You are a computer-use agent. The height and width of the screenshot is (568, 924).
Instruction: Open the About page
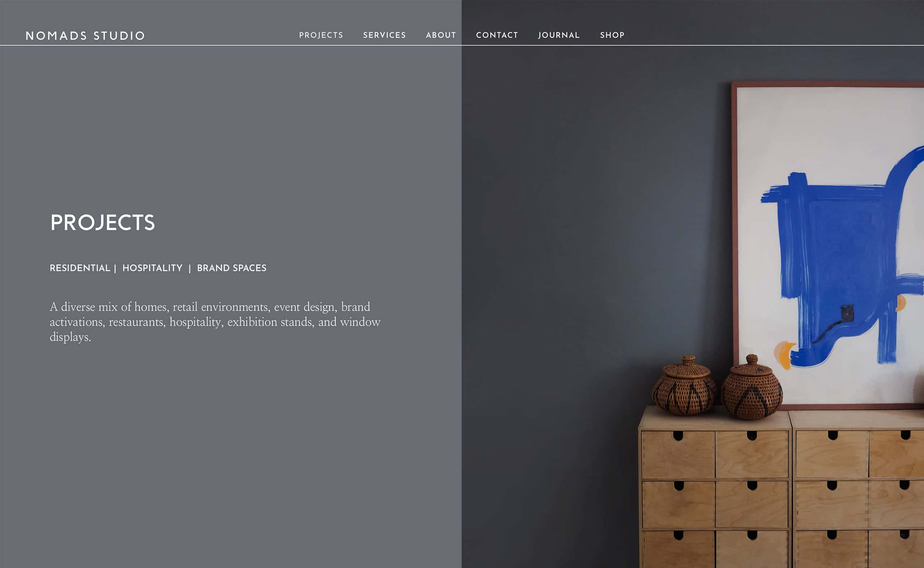[441, 35]
